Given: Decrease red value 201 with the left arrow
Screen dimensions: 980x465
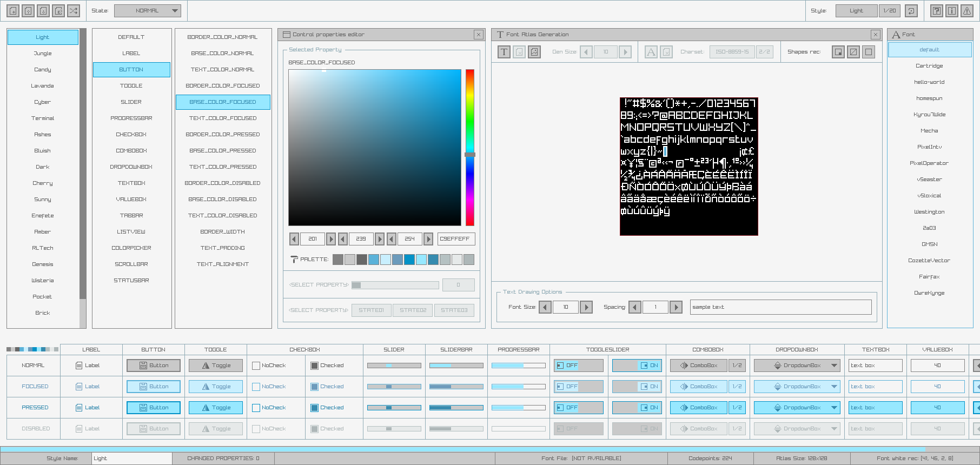Looking at the screenshot, I should pyautogui.click(x=294, y=238).
